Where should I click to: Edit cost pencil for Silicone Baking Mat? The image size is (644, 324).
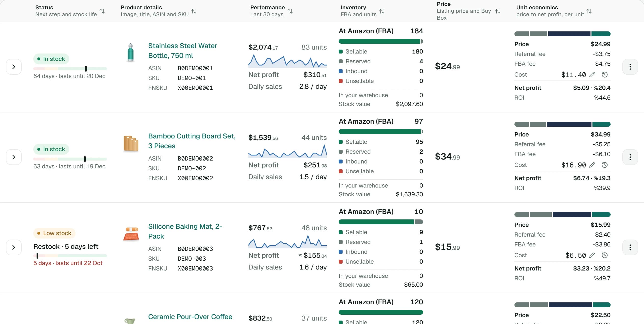click(592, 255)
